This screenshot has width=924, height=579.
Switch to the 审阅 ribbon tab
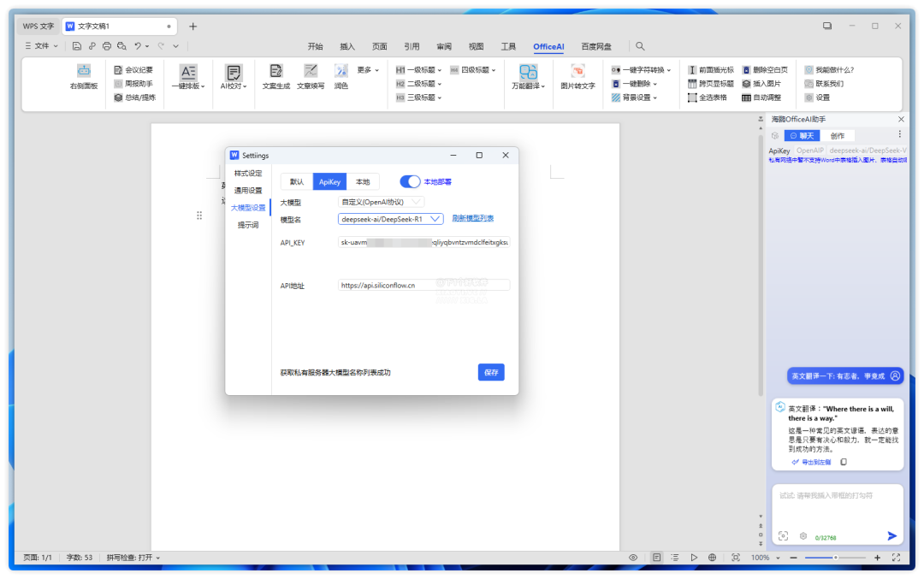coord(444,46)
